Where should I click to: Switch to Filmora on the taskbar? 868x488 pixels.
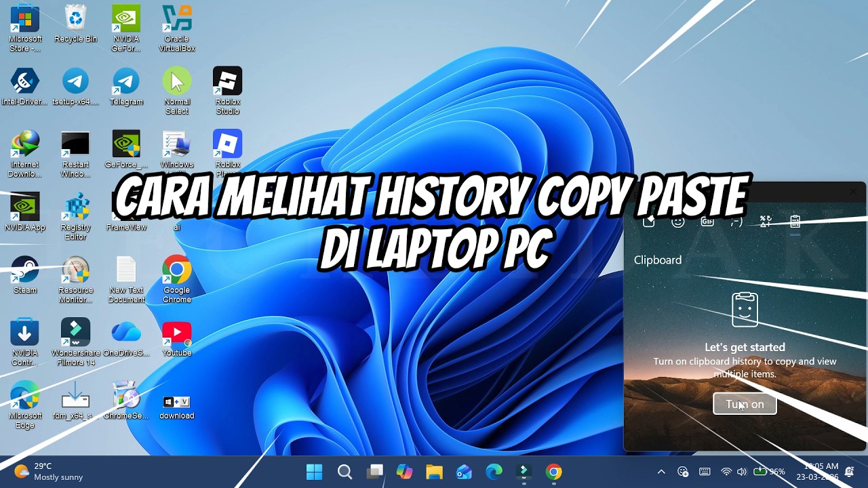click(x=524, y=472)
